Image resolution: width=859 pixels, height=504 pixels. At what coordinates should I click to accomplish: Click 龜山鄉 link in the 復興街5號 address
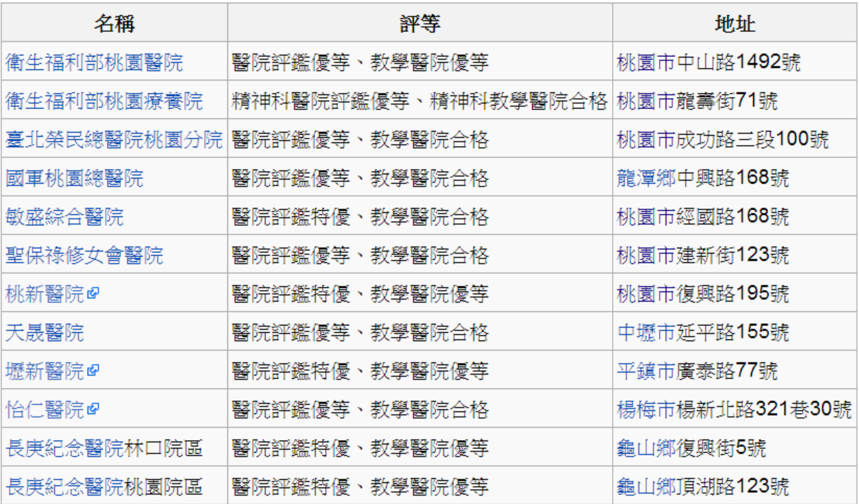pos(646,448)
